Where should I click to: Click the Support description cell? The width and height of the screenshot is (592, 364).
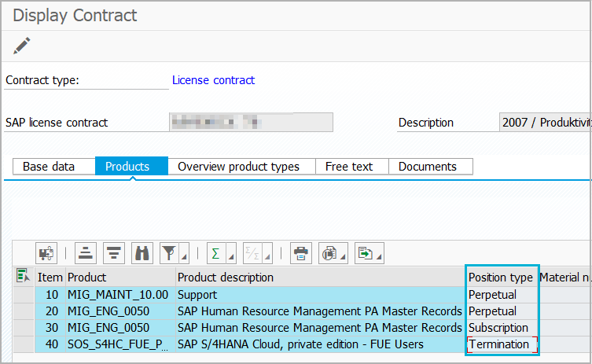320,295
